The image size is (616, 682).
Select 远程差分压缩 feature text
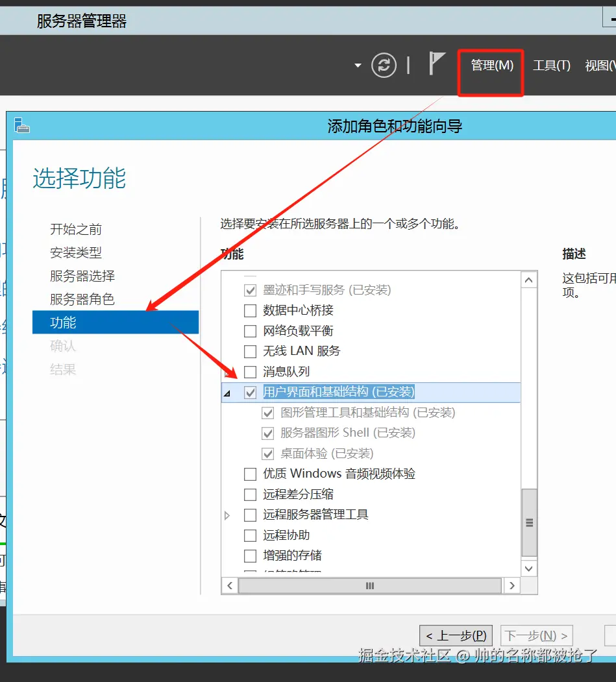(298, 494)
